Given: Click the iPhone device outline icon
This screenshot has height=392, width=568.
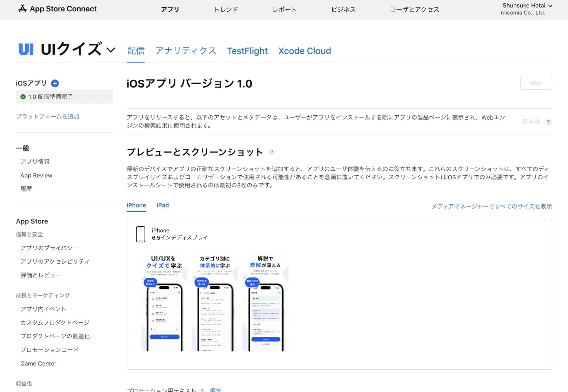Looking at the screenshot, I should tap(141, 234).
